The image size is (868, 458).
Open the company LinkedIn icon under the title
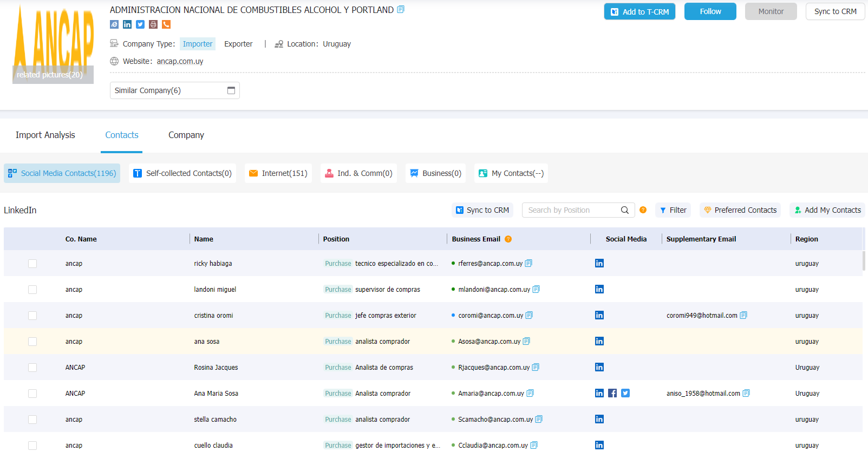tap(127, 24)
